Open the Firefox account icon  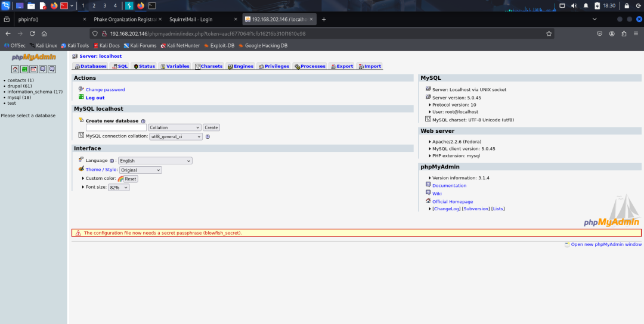point(612,33)
